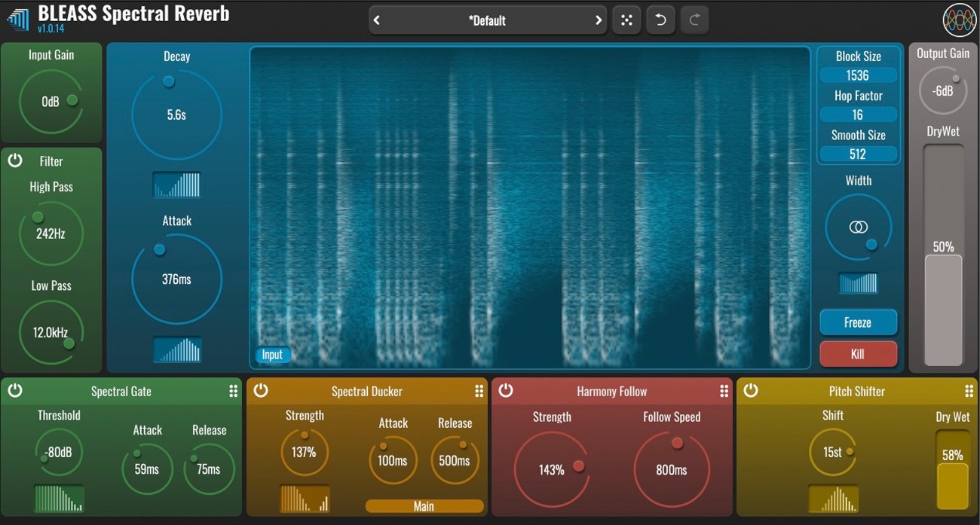This screenshot has height=525, width=980.
Task: Click the Decay 5.6s knob
Action: (176, 114)
